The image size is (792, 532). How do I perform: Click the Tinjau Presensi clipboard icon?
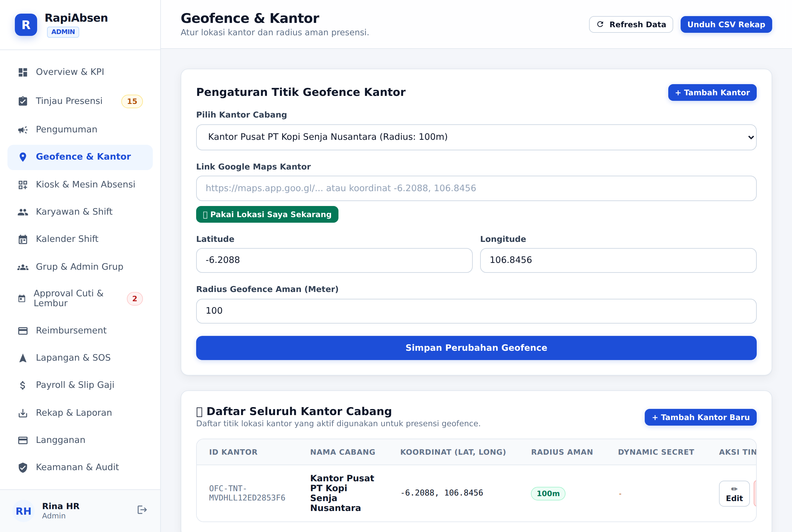click(23, 101)
